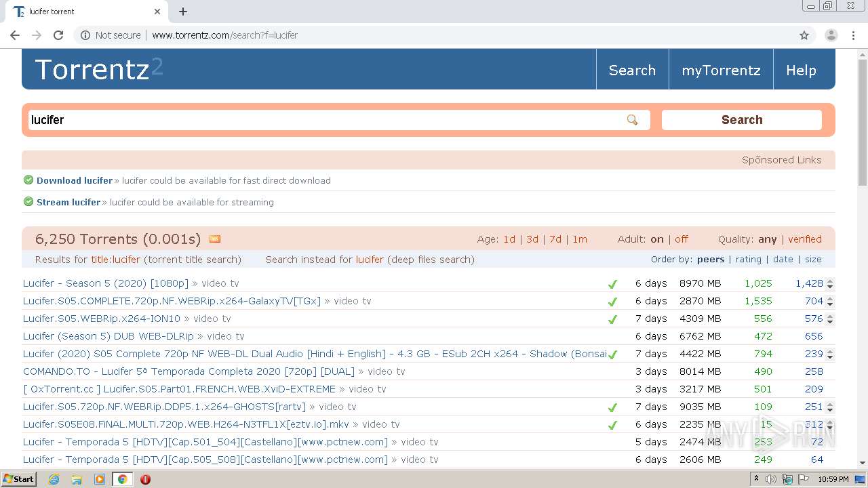Filter torrents by age 7d
Image resolution: width=868 pixels, height=488 pixels.
tap(555, 239)
